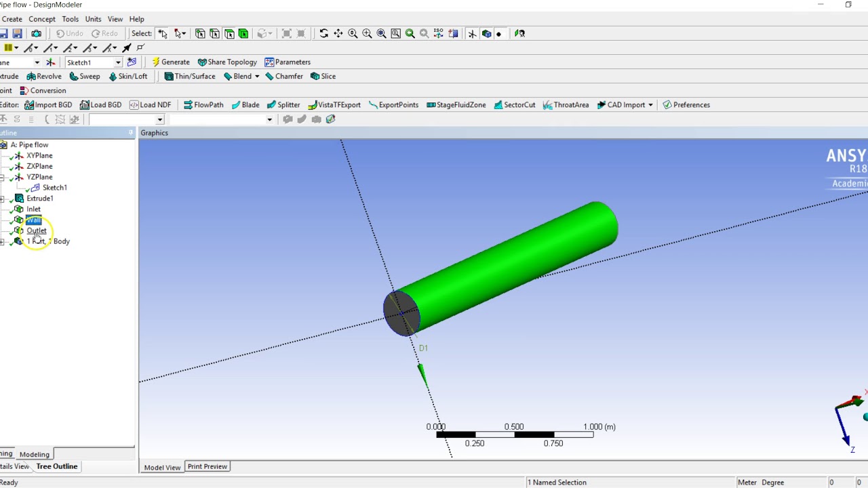Choose single select mode cursor
868x488 pixels.
click(x=163, y=33)
